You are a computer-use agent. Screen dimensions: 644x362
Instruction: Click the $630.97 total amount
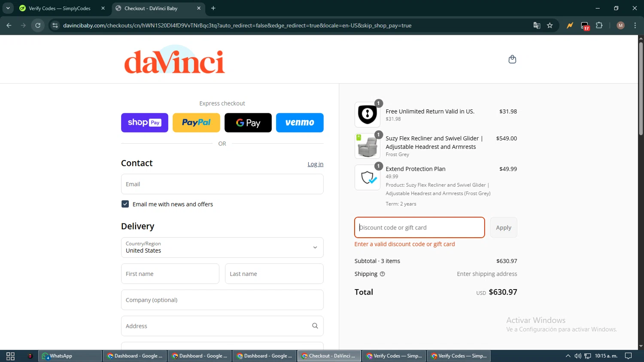click(503, 292)
